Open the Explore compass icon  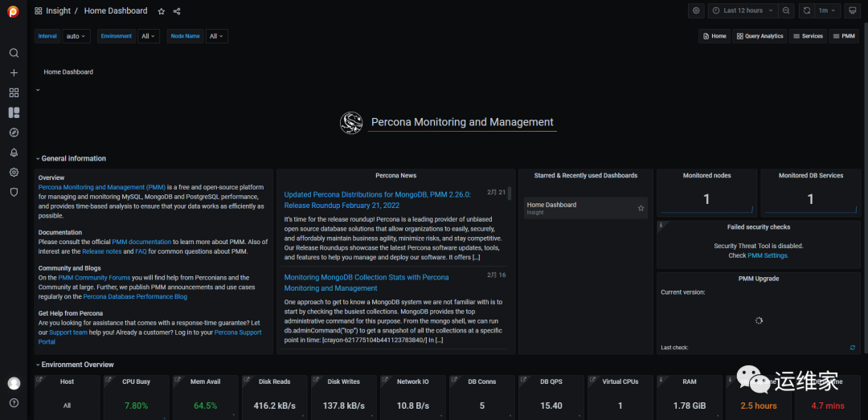[14, 133]
